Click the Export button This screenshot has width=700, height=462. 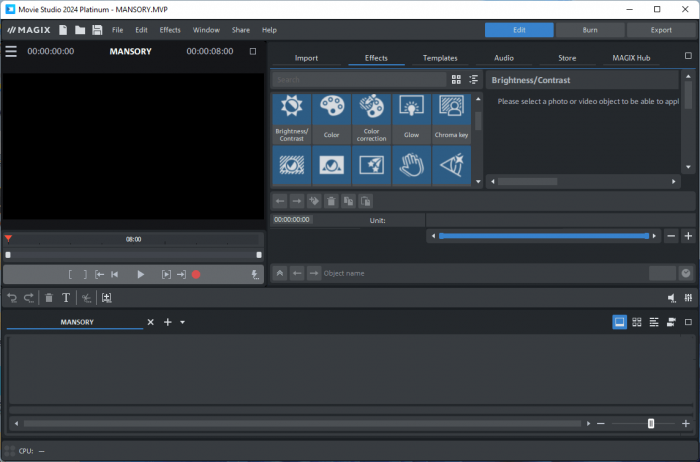[x=661, y=30]
